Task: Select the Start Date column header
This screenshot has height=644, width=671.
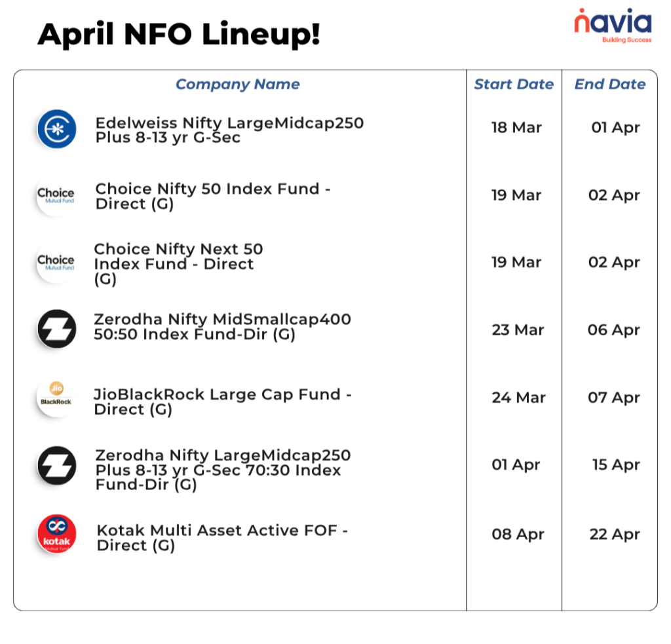Action: click(514, 85)
